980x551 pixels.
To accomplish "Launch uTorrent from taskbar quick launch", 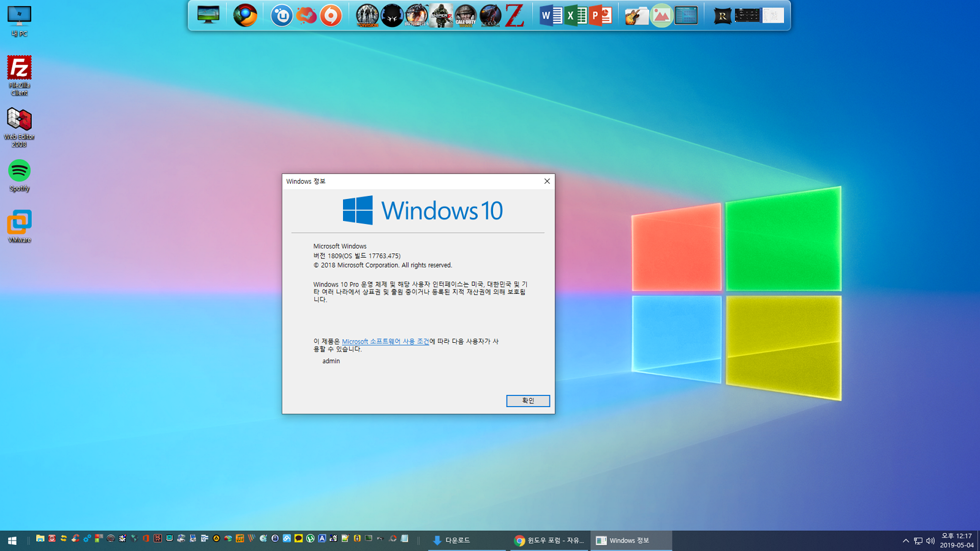I will [x=310, y=539].
